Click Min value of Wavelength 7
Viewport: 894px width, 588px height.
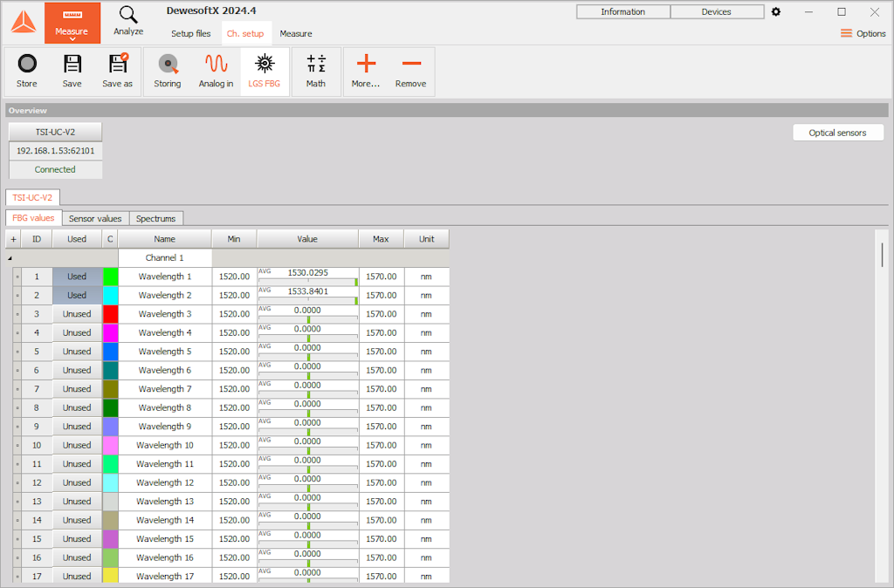[234, 389]
